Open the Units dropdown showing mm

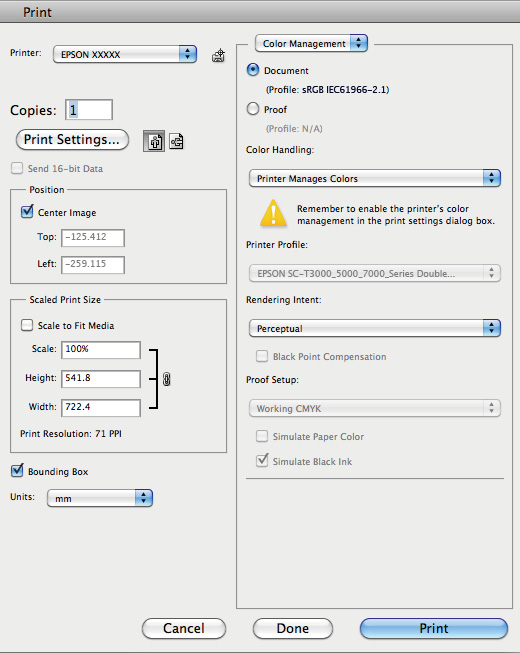click(100, 498)
